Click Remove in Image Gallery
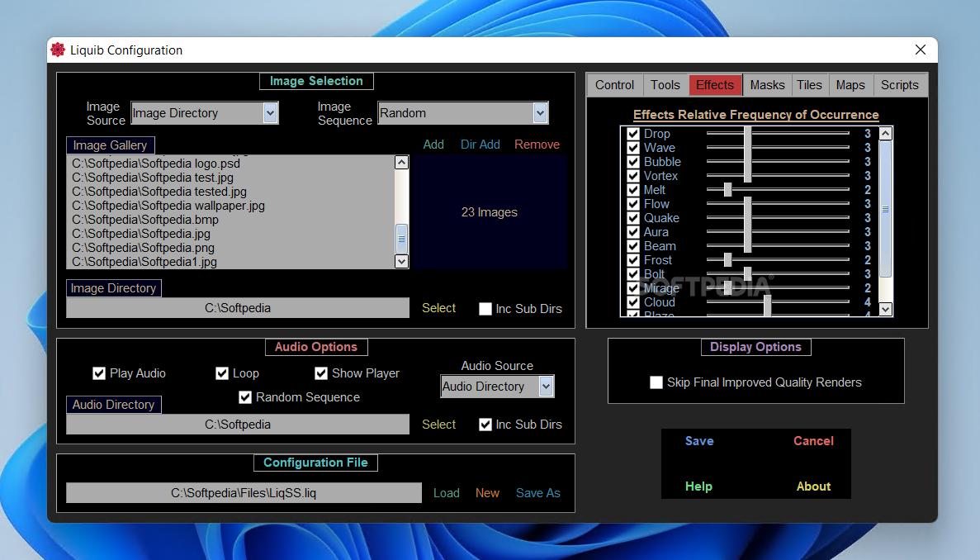The height and width of the screenshot is (560, 980). tap(537, 145)
